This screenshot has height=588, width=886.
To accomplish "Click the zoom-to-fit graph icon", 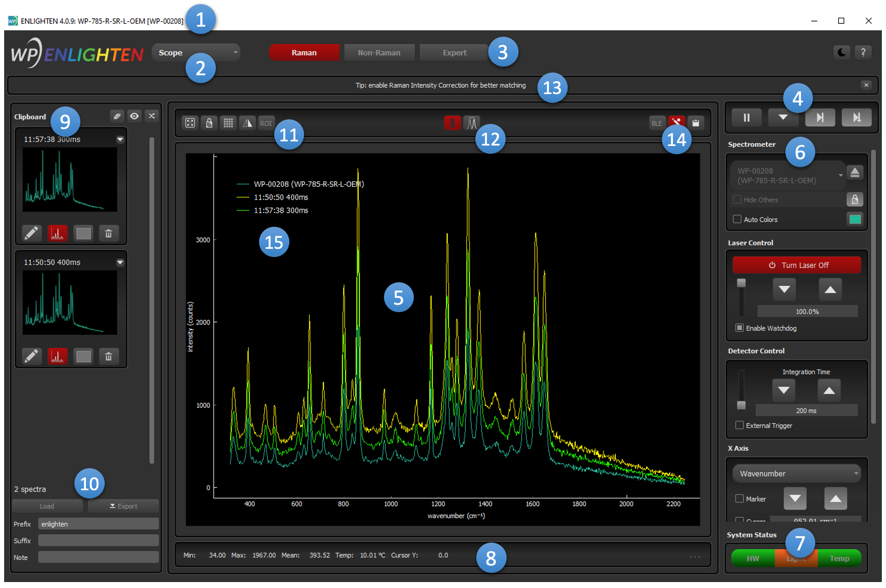I will point(190,123).
